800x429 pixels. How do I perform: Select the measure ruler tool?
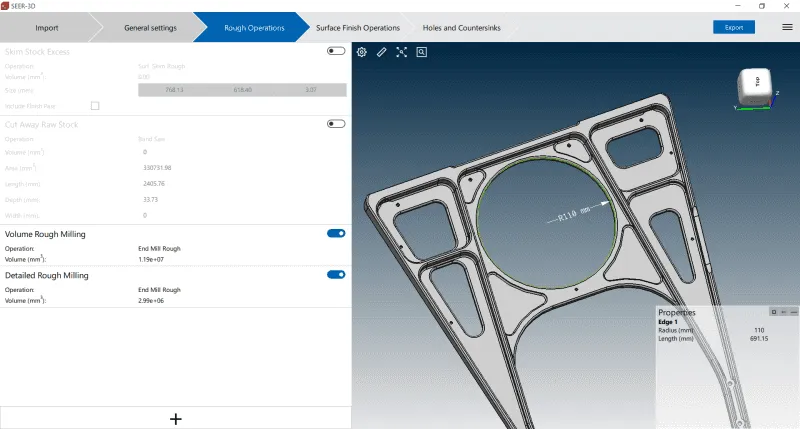click(x=382, y=52)
